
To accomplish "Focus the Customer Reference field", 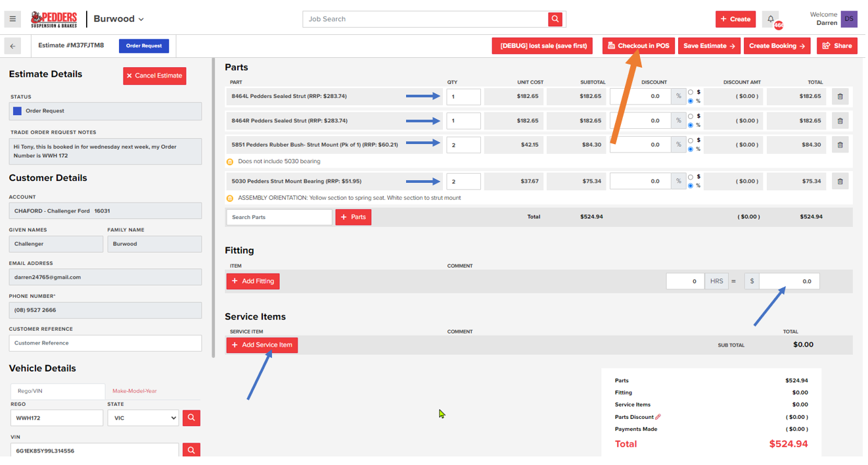I will click(105, 343).
